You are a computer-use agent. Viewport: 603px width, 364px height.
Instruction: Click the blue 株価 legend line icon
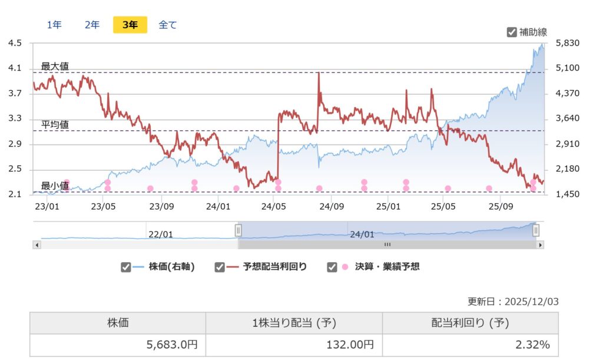coord(139,267)
